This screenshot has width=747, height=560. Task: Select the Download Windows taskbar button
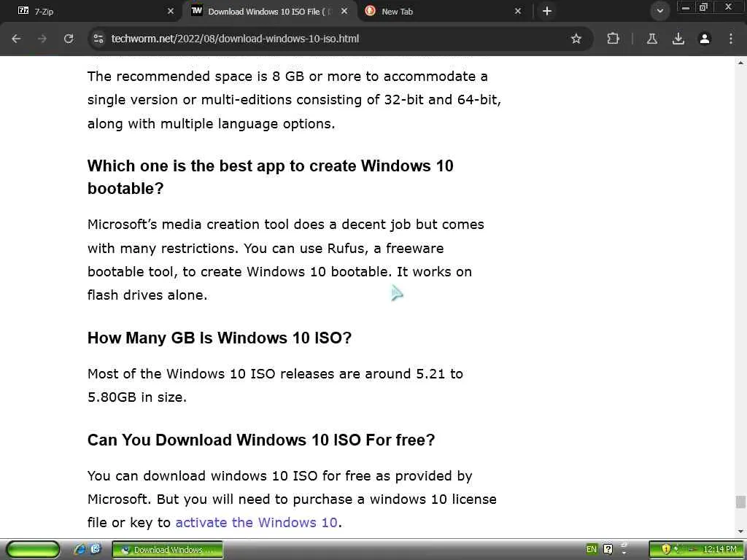pos(168,550)
